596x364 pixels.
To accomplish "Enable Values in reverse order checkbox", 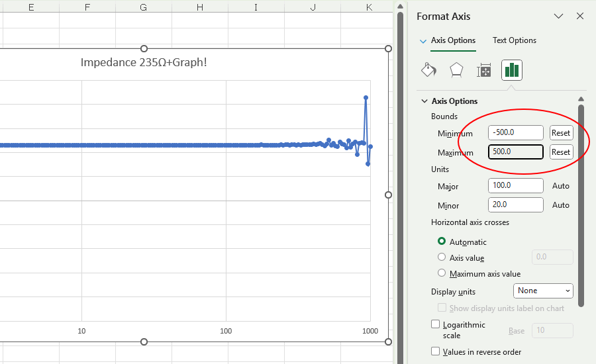I will 435,351.
